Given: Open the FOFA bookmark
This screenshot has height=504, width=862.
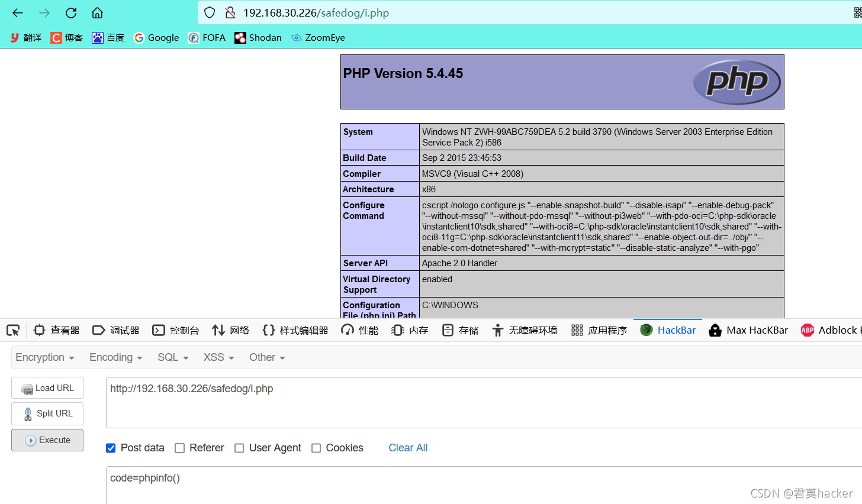Looking at the screenshot, I should [x=207, y=38].
